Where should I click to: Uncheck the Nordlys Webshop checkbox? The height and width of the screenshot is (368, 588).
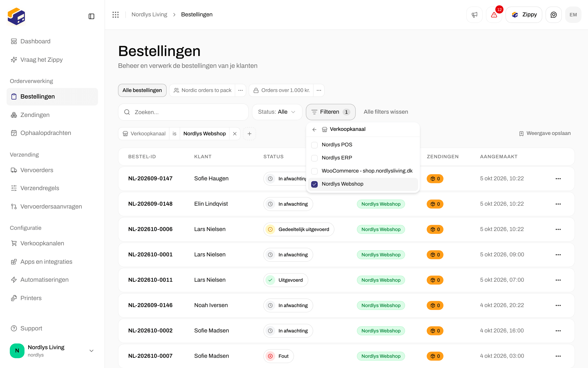point(314,184)
